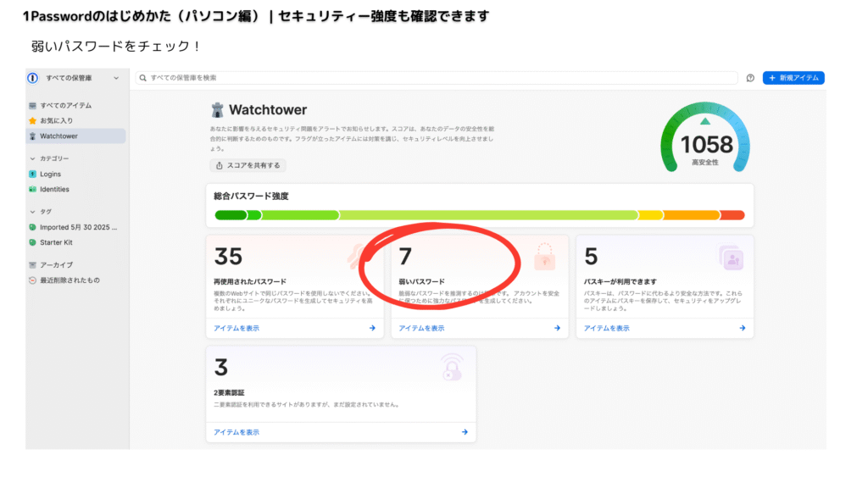Open アーカイブ in the sidebar
The height and width of the screenshot is (488, 868).
(75, 265)
